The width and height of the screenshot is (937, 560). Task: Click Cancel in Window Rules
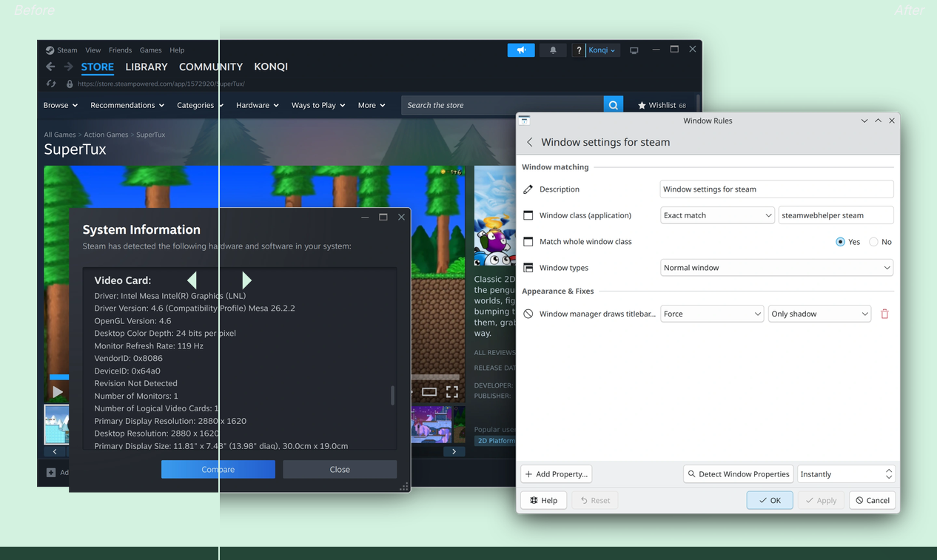873,500
